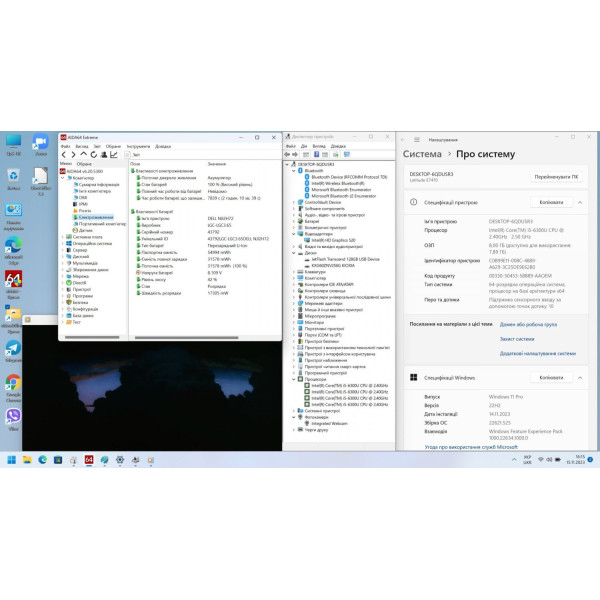
Task: Open taskbar clock and date
Action: tap(576, 460)
